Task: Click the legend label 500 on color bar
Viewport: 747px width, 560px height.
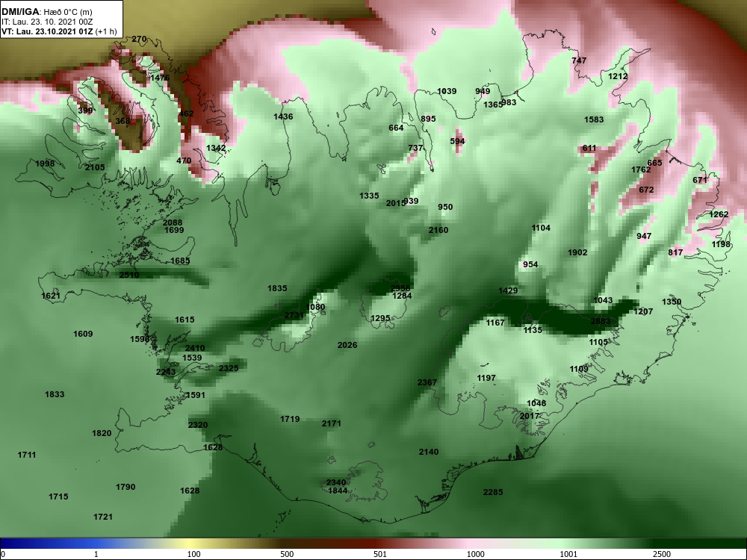Action: coord(288,554)
